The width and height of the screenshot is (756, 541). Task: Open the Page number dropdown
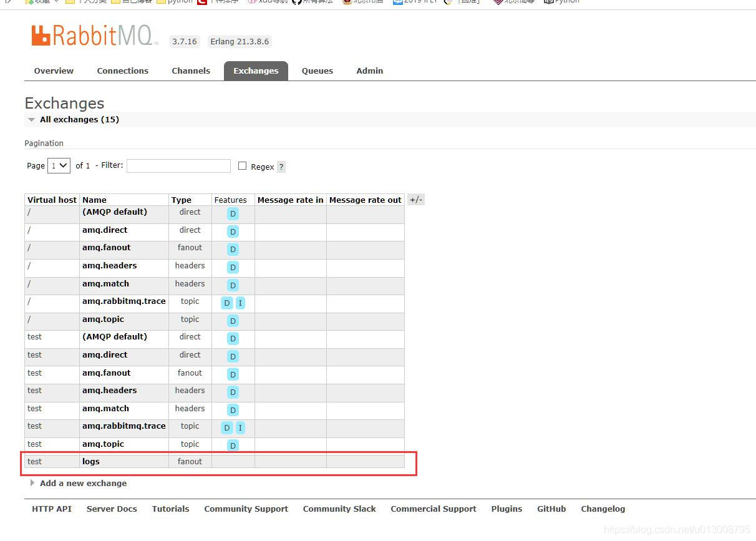(59, 165)
